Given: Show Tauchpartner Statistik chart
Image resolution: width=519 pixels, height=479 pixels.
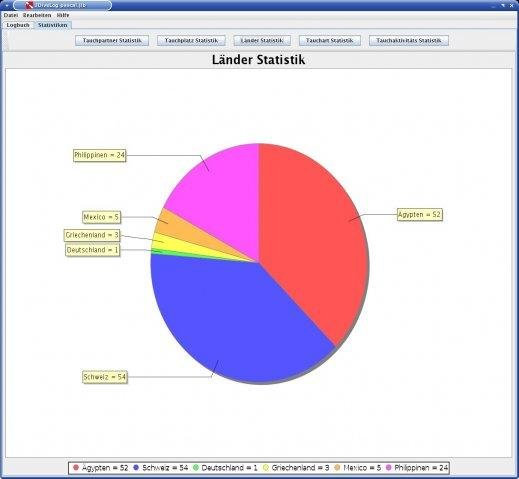Looking at the screenshot, I should click(x=112, y=41).
